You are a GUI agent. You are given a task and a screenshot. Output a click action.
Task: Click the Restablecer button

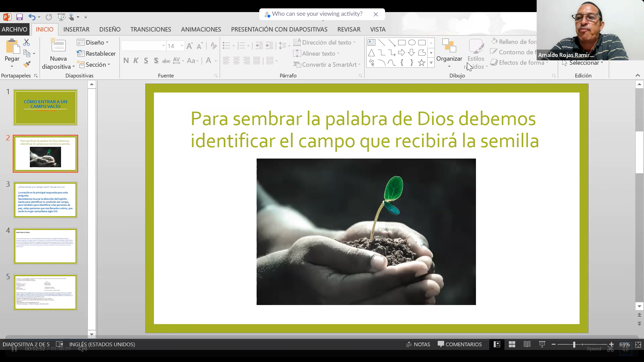pyautogui.click(x=96, y=54)
